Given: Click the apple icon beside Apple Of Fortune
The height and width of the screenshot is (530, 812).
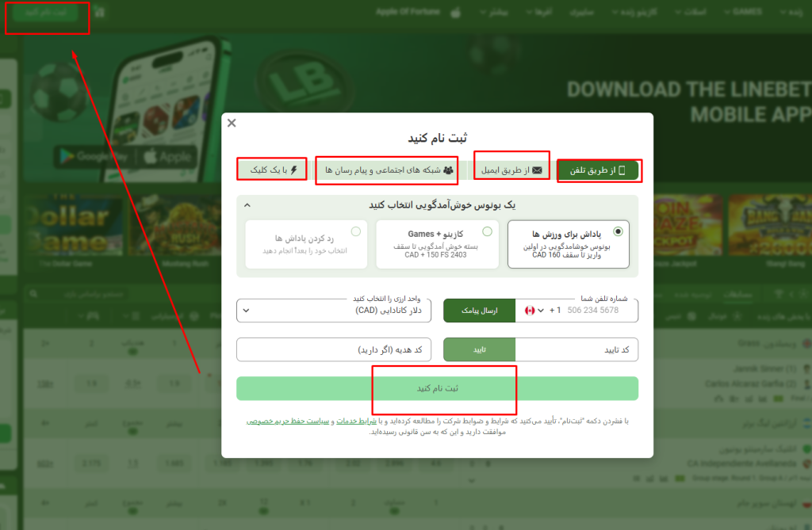Looking at the screenshot, I should 456,13.
